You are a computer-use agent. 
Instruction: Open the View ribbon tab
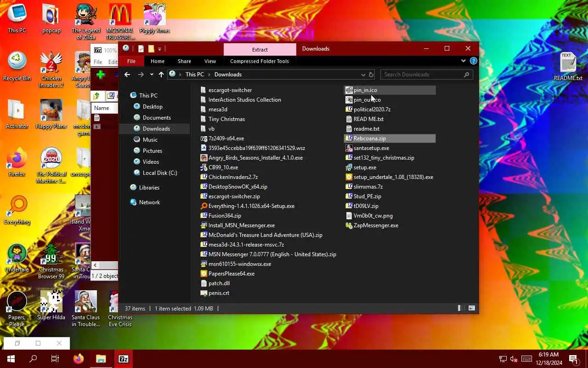pyautogui.click(x=210, y=61)
